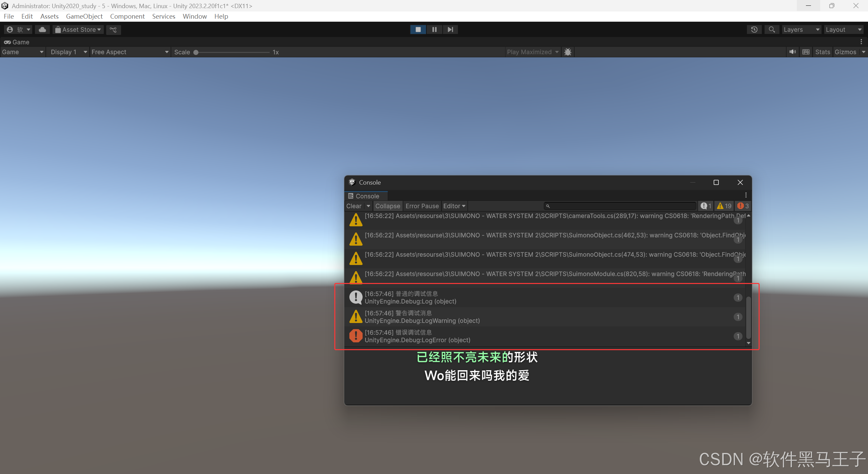Click the mute audio icon in Game view
Viewport: 868px width, 474px height.
(793, 52)
